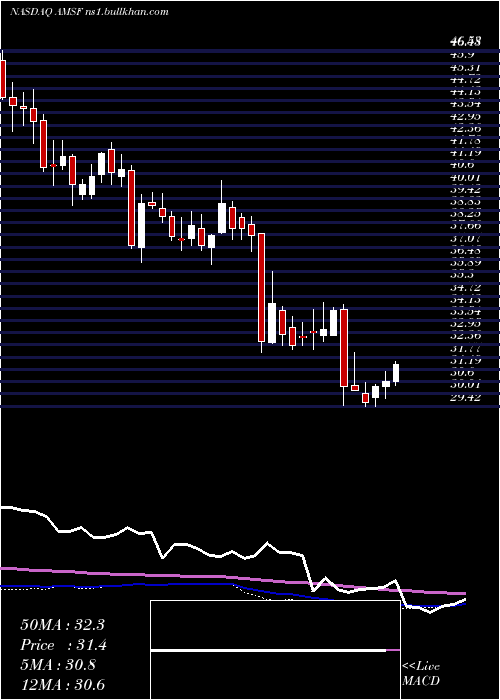500x700 pixels.
Task: Select the 40.01 price axis label
Action: point(465,178)
